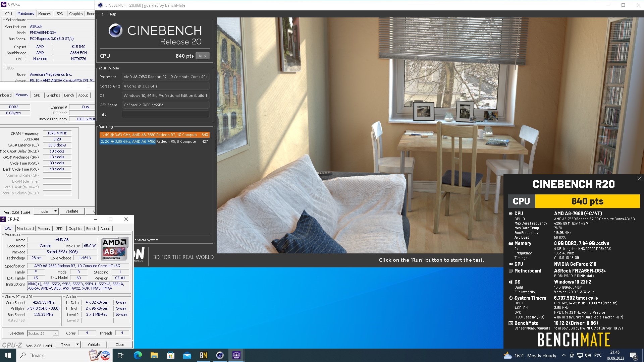Select Memory tab in the top CPU-Z Mainboard window

[45, 14]
